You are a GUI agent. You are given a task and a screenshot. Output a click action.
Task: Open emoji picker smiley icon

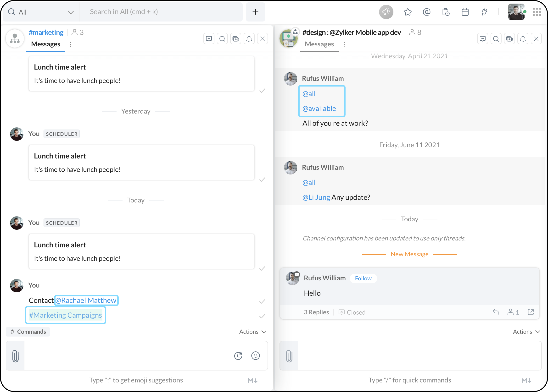255,356
